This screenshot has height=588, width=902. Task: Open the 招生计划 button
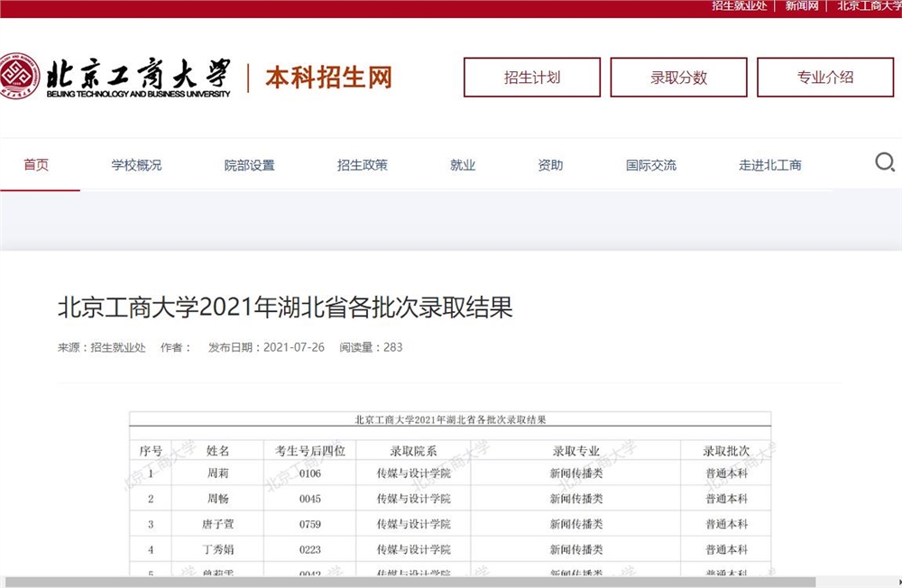(532, 77)
